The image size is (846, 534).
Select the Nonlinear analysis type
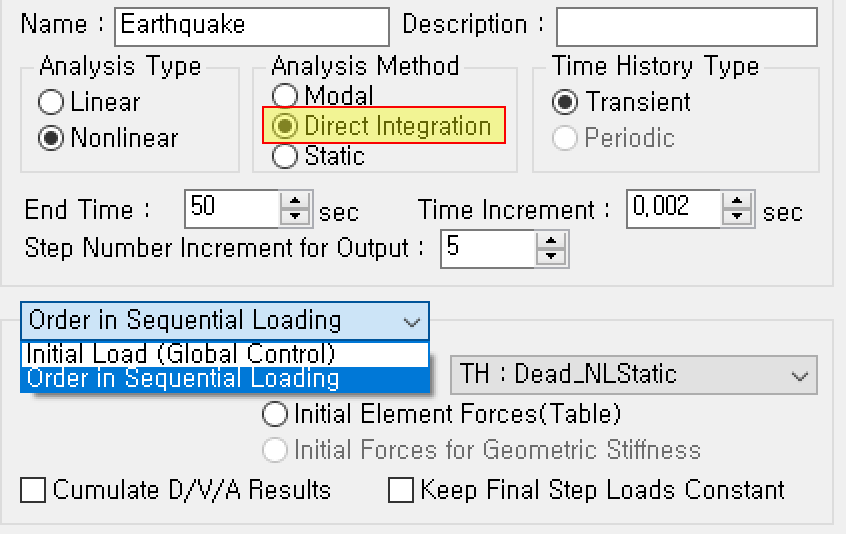pyautogui.click(x=52, y=138)
